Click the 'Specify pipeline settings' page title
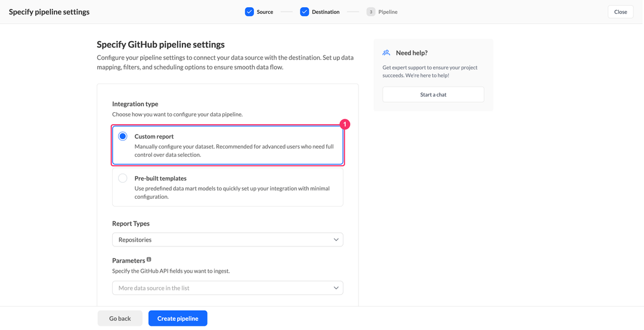Image resolution: width=644 pixels, height=330 pixels. point(49,12)
